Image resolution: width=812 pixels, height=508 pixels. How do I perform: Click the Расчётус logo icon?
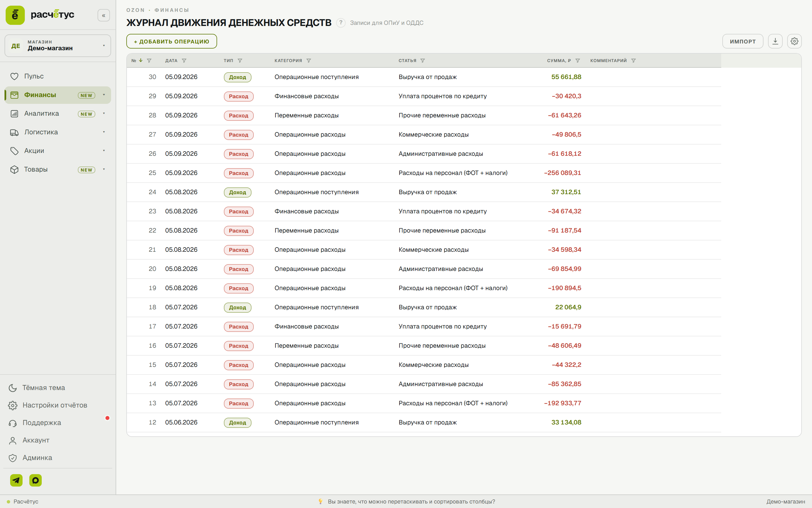(x=15, y=15)
